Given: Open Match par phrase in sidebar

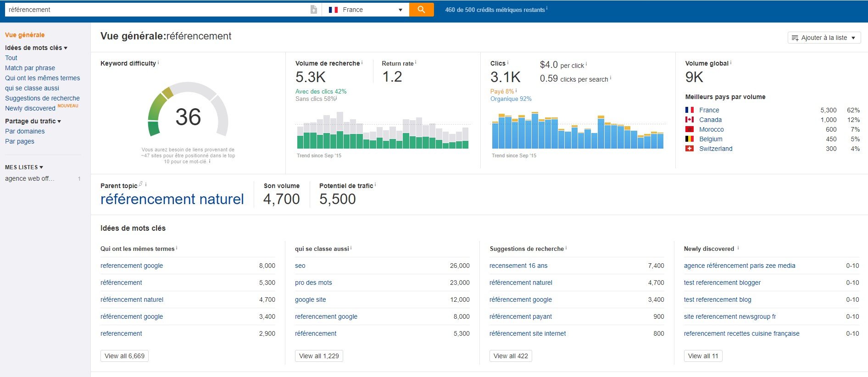Looking at the screenshot, I should pos(30,68).
